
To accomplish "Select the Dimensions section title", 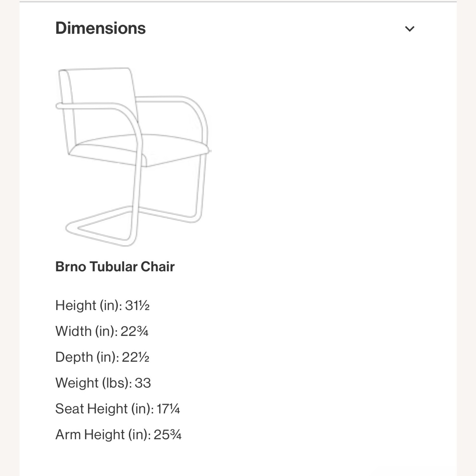I will (x=100, y=29).
